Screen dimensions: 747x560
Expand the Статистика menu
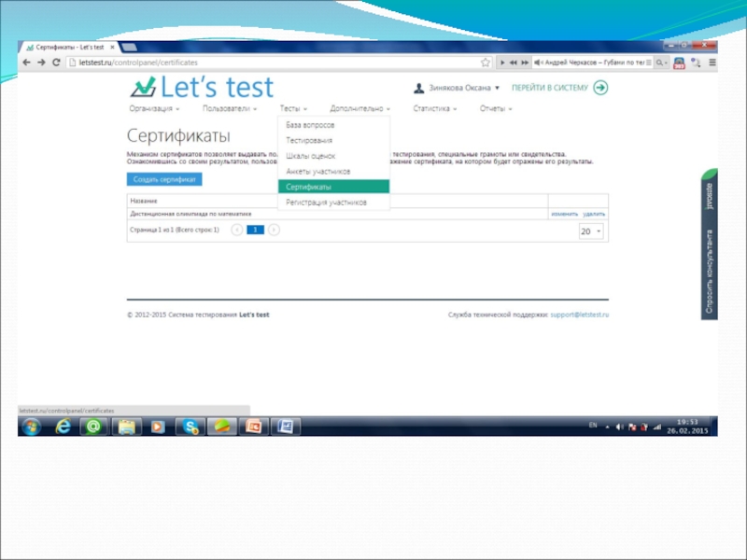coord(434,108)
